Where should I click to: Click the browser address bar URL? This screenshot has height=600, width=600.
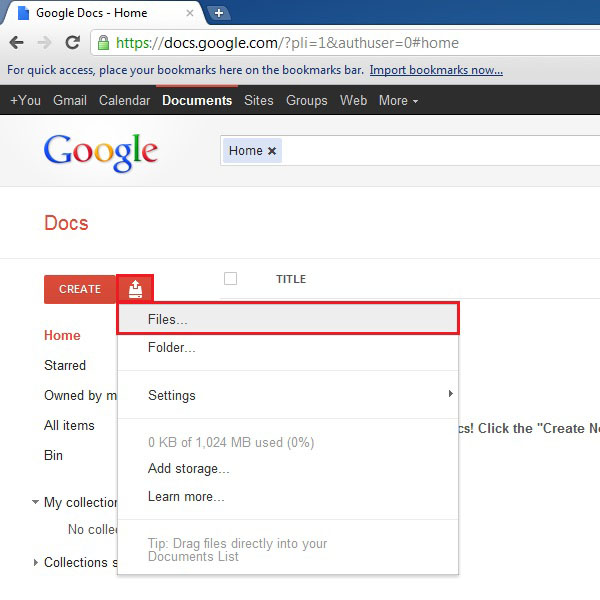(287, 43)
